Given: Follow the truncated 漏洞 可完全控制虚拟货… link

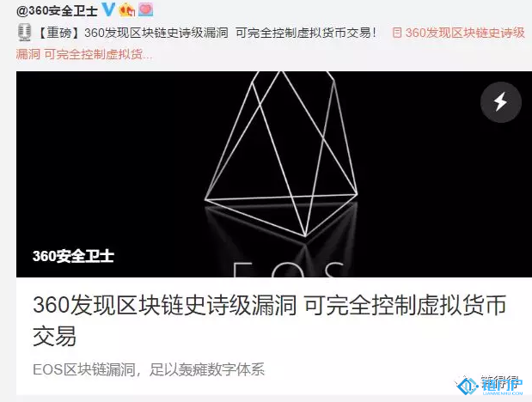Looking at the screenshot, I should (x=84, y=54).
